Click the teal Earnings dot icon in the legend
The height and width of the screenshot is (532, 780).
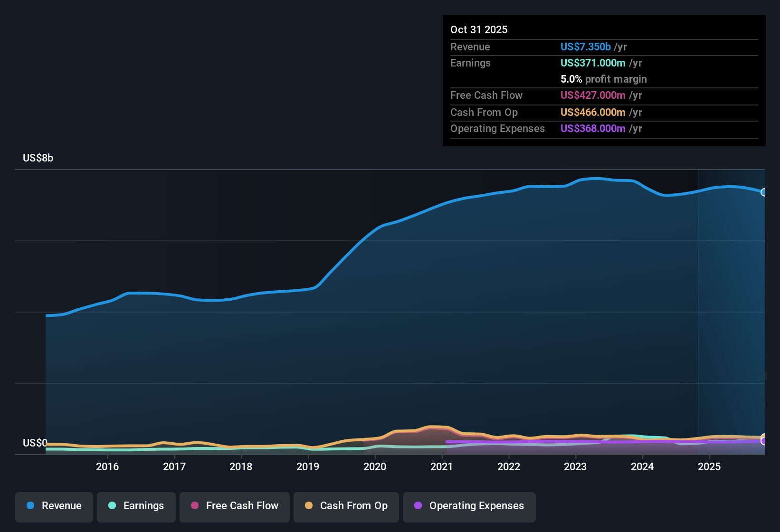coord(112,506)
